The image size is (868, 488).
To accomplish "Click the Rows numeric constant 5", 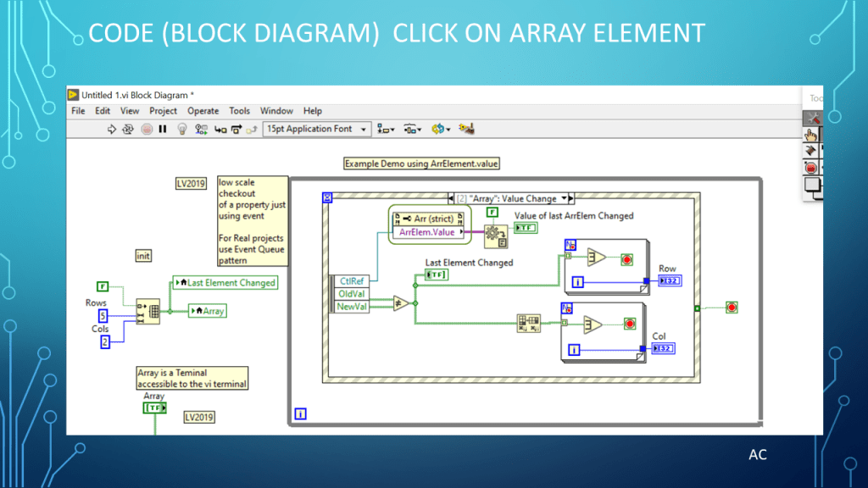I will pyautogui.click(x=102, y=316).
